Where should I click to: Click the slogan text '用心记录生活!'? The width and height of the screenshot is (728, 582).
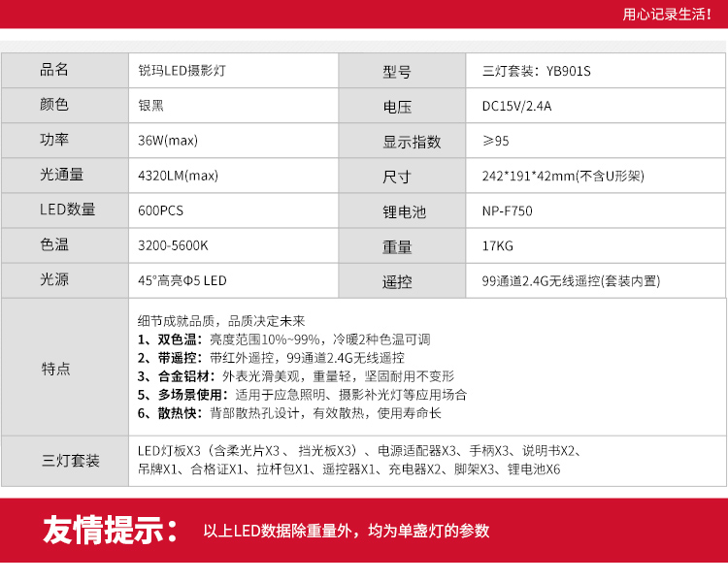[x=667, y=15]
